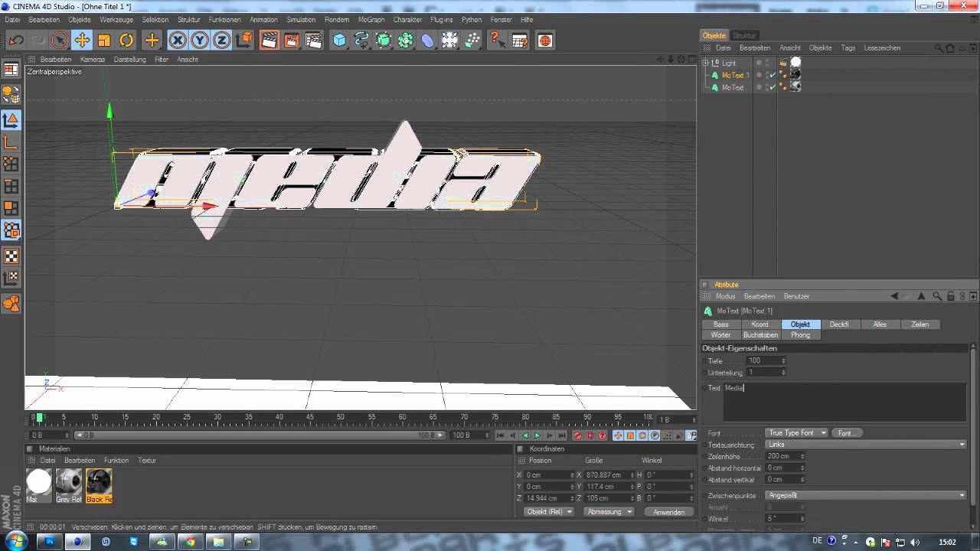980x551 pixels.
Task: Click MoText.1 material tag thumbnail
Action: [x=795, y=74]
